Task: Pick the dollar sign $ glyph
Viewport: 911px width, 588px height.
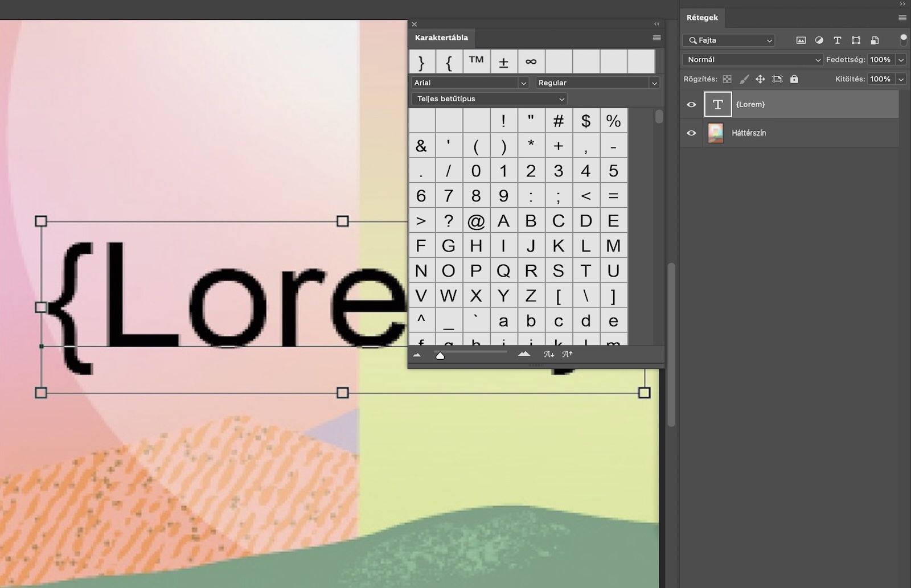Action: click(x=586, y=121)
